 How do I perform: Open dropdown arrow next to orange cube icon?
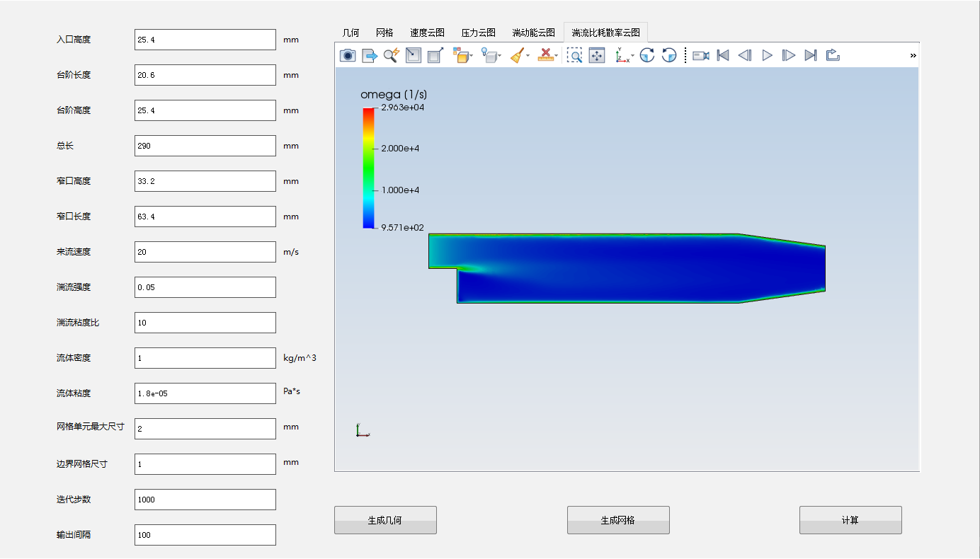(x=472, y=56)
